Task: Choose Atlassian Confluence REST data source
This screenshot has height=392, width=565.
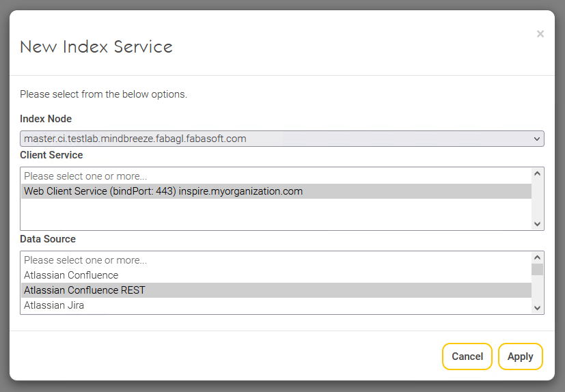Action: [84, 290]
